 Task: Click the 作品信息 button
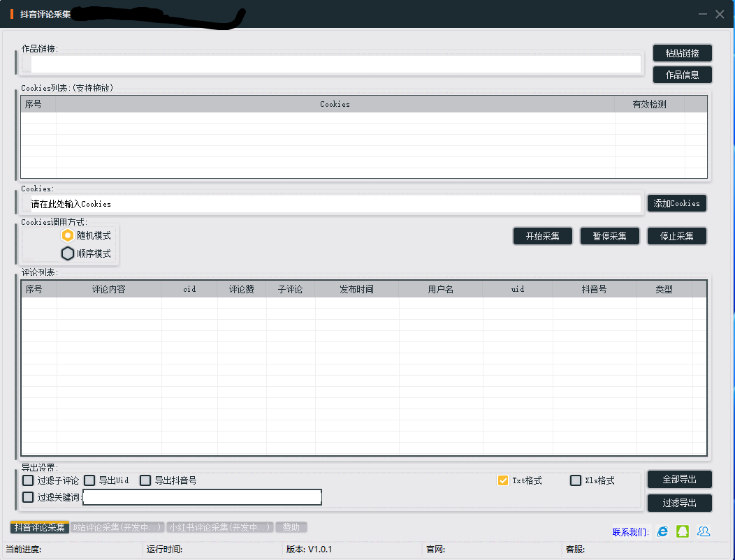(x=682, y=75)
